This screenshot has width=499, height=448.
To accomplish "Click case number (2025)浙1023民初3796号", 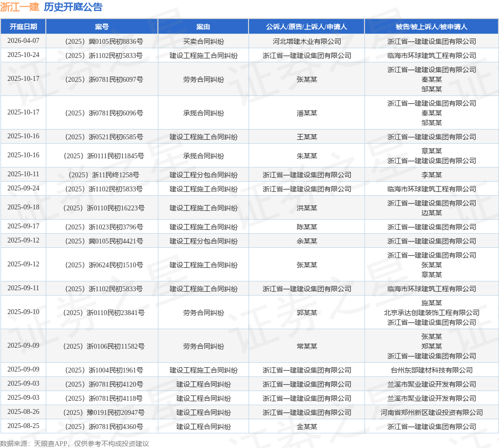I will (x=104, y=227).
